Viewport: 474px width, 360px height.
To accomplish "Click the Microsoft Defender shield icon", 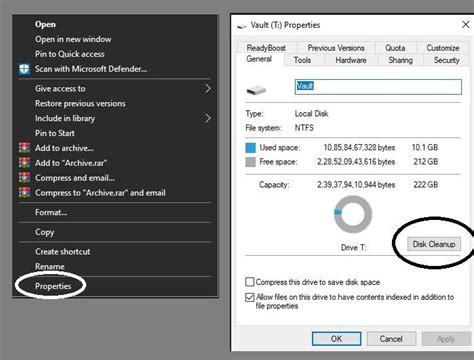I will pyautogui.click(x=24, y=69).
